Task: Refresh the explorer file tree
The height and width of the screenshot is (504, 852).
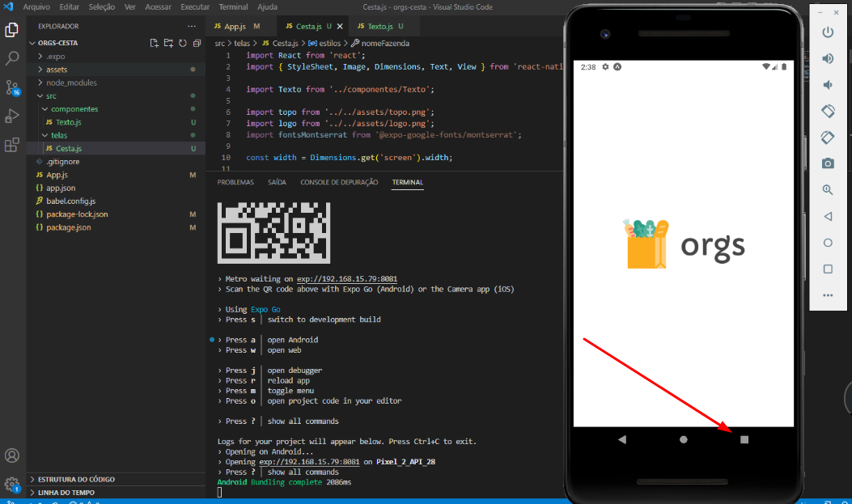Action: click(x=183, y=43)
